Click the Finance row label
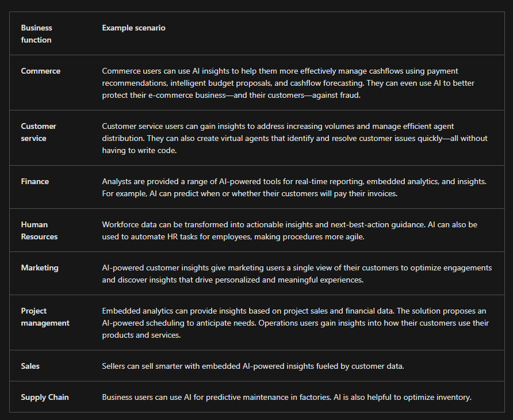 (x=35, y=181)
